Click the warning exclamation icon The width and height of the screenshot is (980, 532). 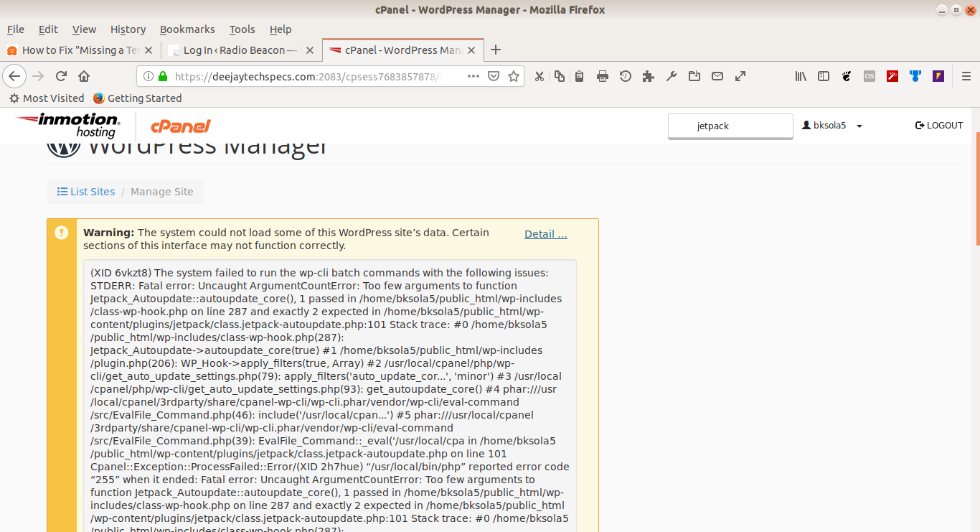click(61, 233)
